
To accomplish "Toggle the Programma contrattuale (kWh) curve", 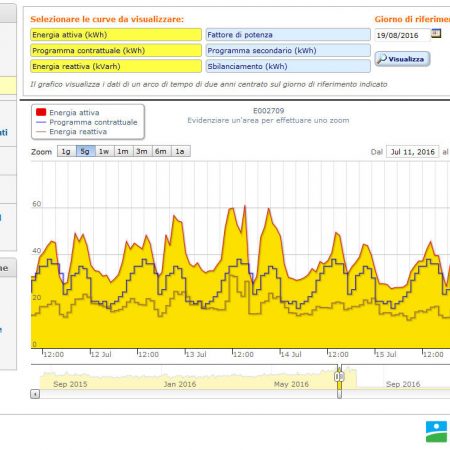I will 116,50.
